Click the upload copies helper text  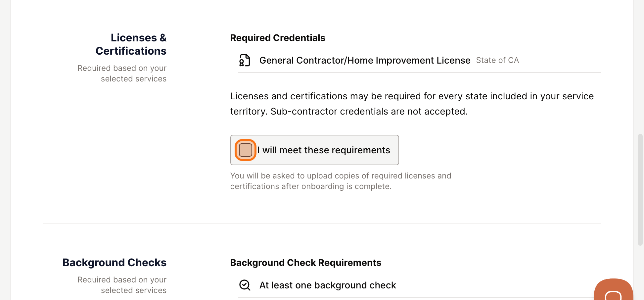click(x=341, y=181)
